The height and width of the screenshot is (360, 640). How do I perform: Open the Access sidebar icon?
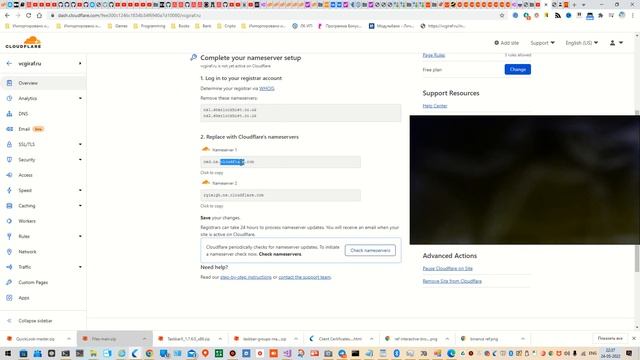[x=9, y=175]
